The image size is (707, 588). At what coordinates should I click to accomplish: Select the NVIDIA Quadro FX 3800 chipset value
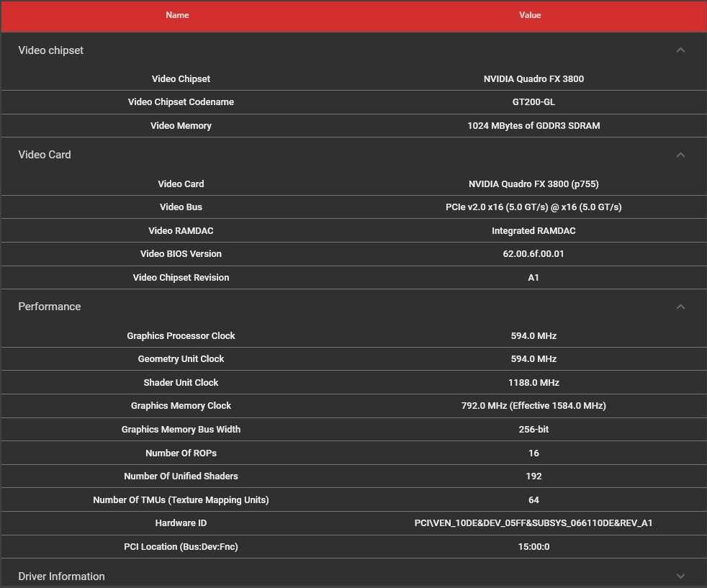tap(533, 79)
